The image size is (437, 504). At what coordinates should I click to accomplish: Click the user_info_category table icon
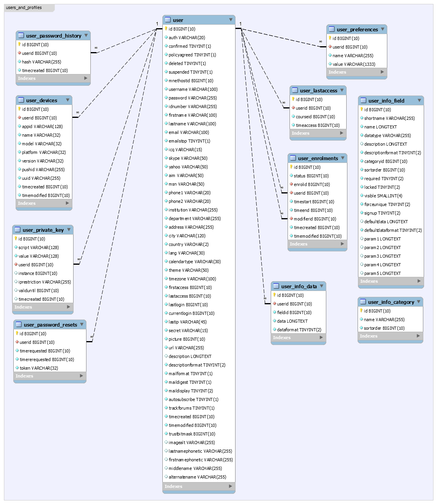click(363, 302)
